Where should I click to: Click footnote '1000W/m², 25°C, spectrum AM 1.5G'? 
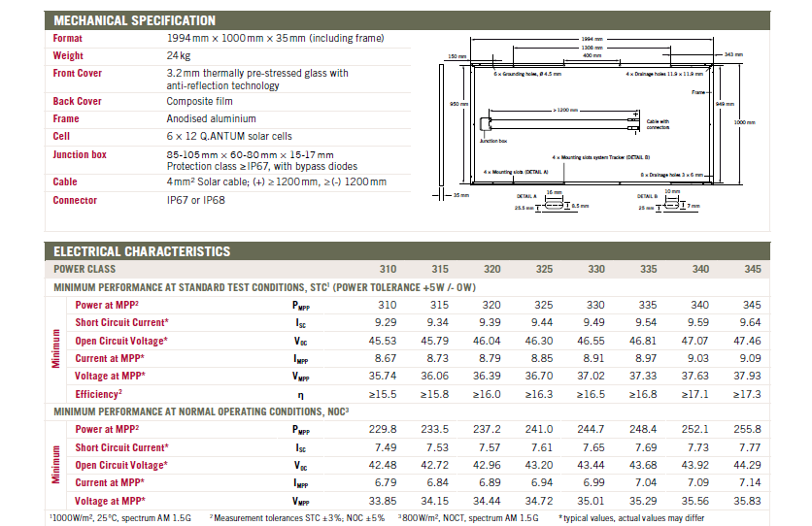tap(120, 517)
